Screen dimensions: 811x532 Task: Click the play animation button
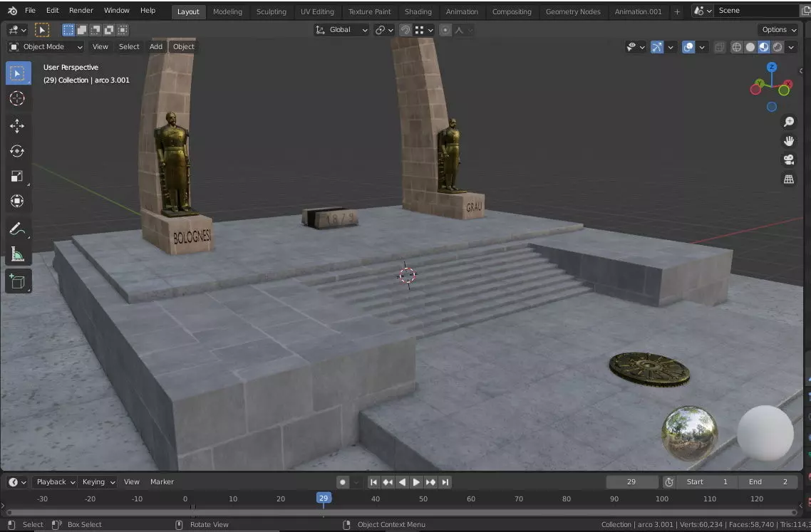416,482
